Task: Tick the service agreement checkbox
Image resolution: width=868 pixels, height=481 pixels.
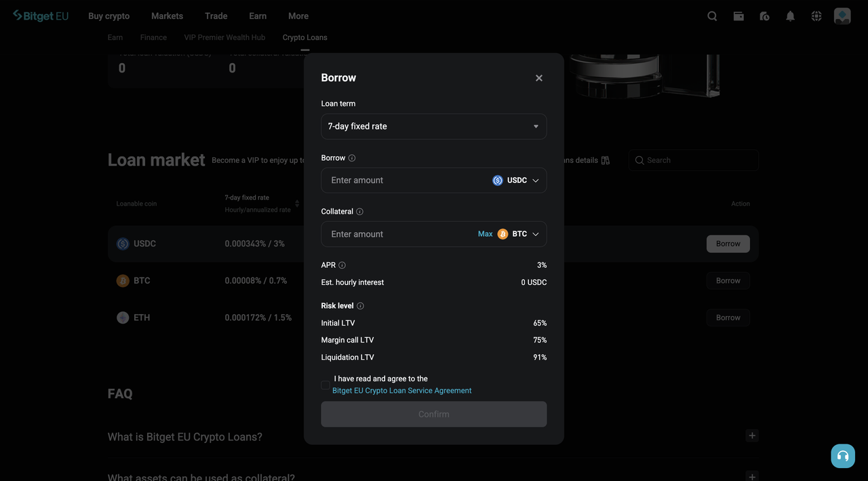Action: [325, 385]
